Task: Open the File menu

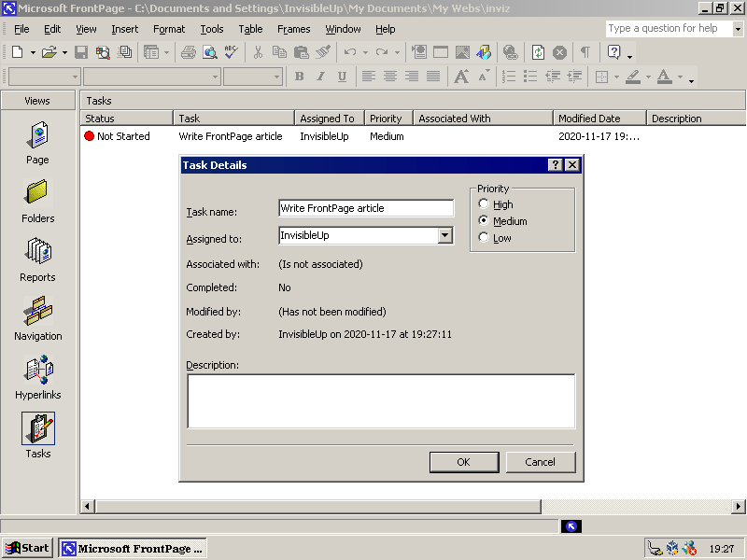Action: coord(21,29)
